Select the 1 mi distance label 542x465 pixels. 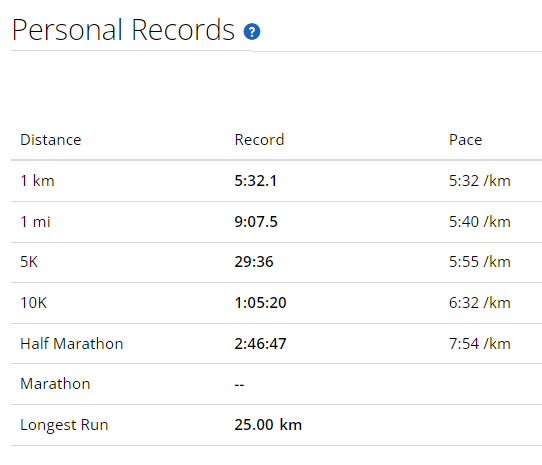click(35, 222)
